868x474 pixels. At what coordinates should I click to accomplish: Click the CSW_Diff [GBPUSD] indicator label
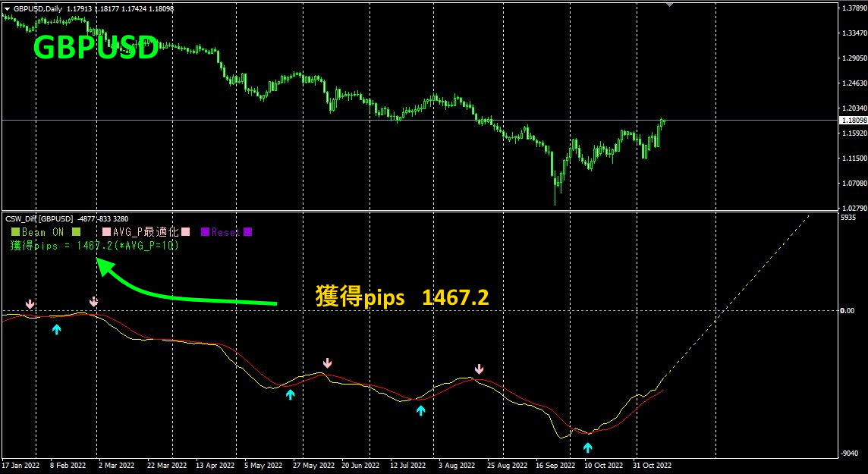pos(39,219)
